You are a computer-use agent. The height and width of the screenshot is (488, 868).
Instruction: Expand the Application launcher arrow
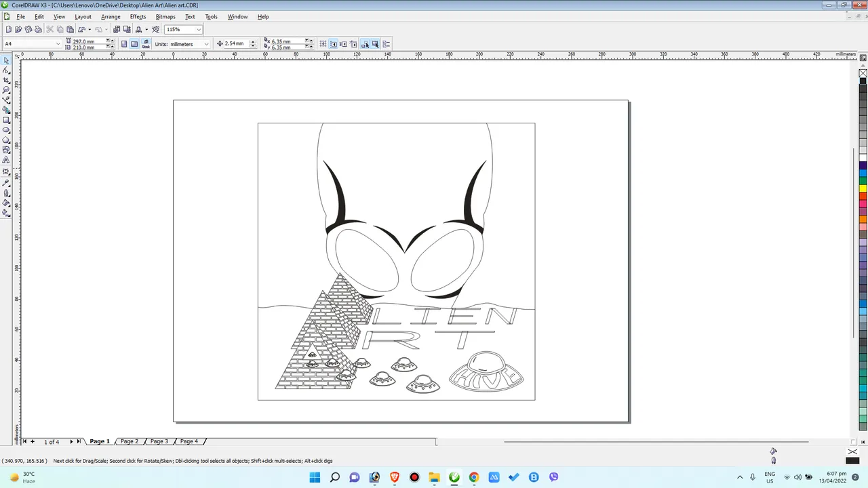coord(146,29)
